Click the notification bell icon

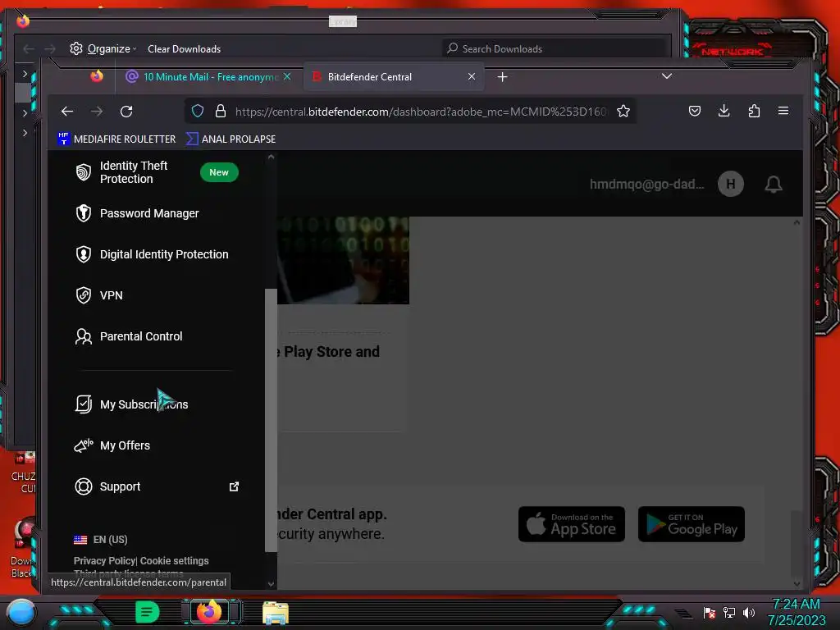pos(773,185)
